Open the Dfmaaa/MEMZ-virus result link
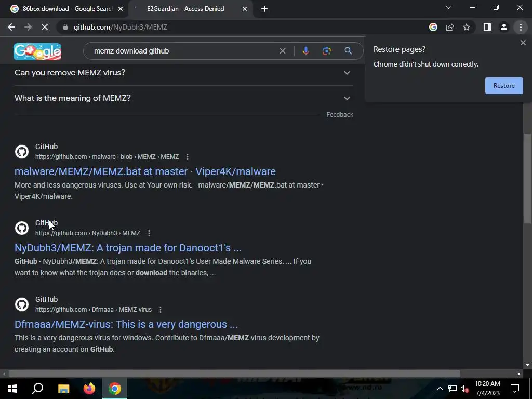This screenshot has width=532, height=399. tap(126, 324)
